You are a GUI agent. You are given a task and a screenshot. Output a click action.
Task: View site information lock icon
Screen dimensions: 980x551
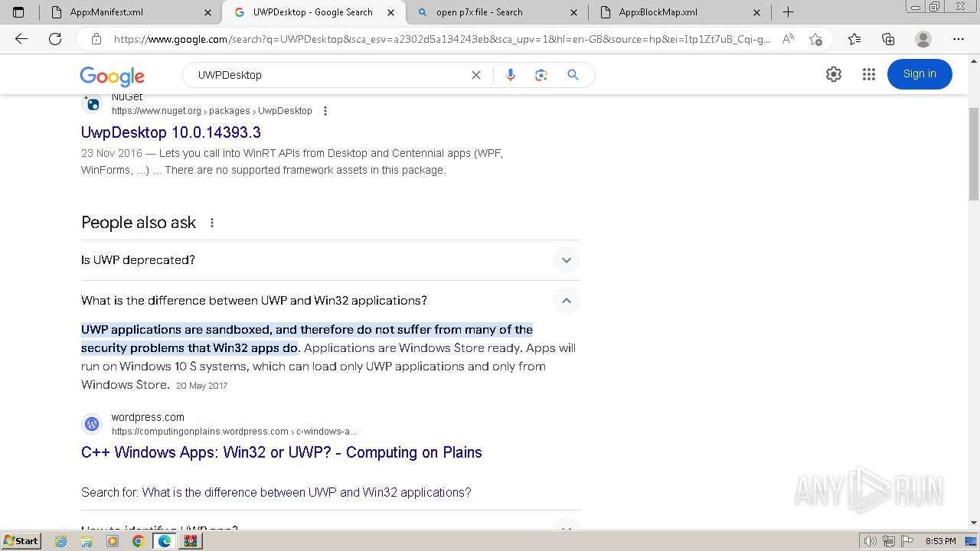(x=96, y=39)
